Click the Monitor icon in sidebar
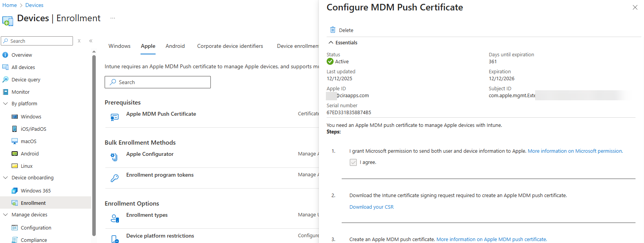644x243 pixels. point(5,92)
